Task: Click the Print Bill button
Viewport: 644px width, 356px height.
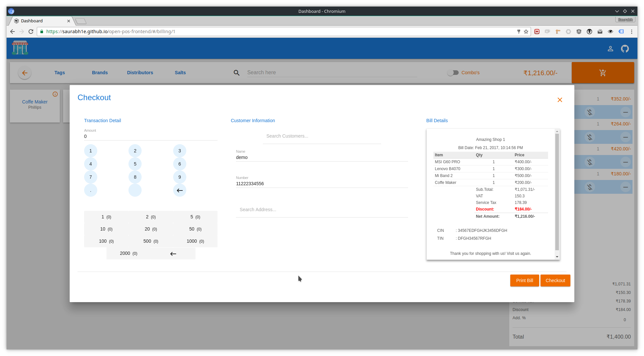Action: (x=524, y=280)
